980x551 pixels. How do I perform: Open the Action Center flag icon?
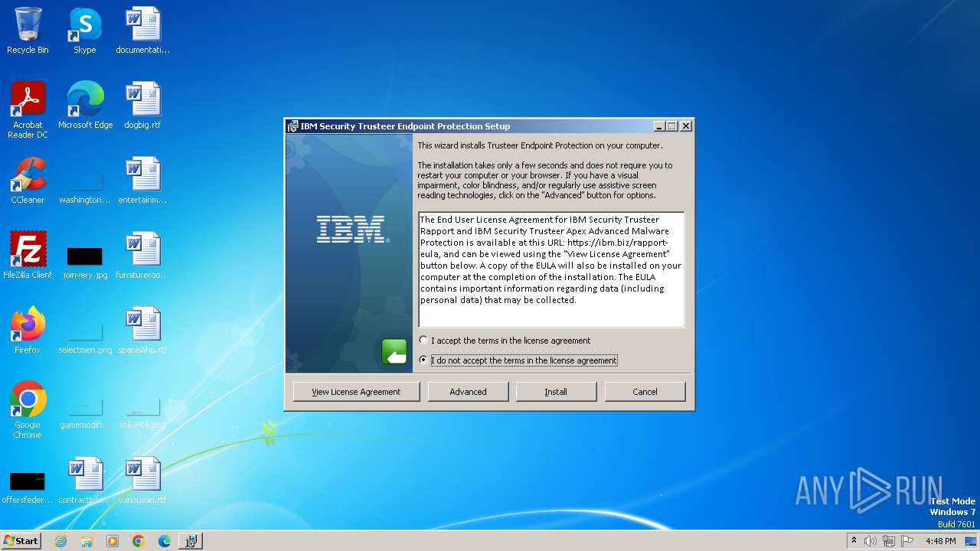pyautogui.click(x=908, y=541)
